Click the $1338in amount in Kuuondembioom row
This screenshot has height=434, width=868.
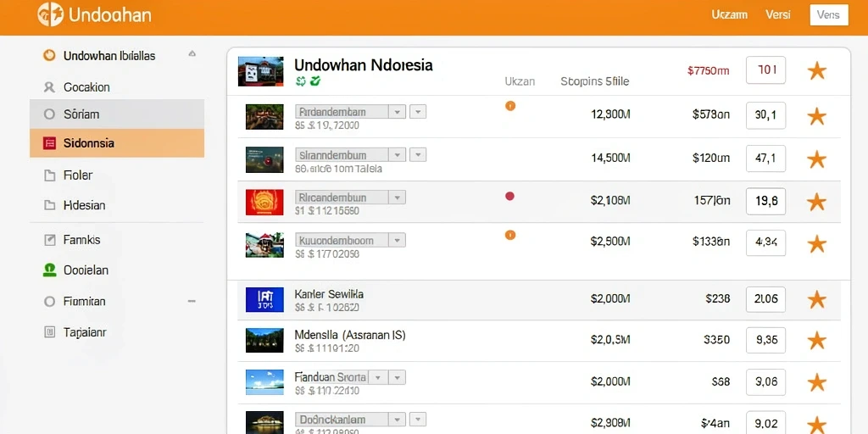[711, 242]
